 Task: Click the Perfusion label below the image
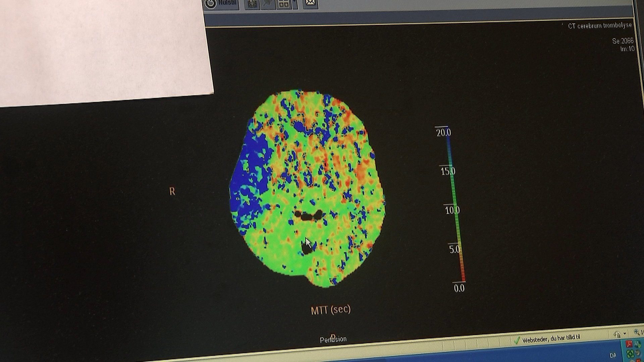[333, 339]
